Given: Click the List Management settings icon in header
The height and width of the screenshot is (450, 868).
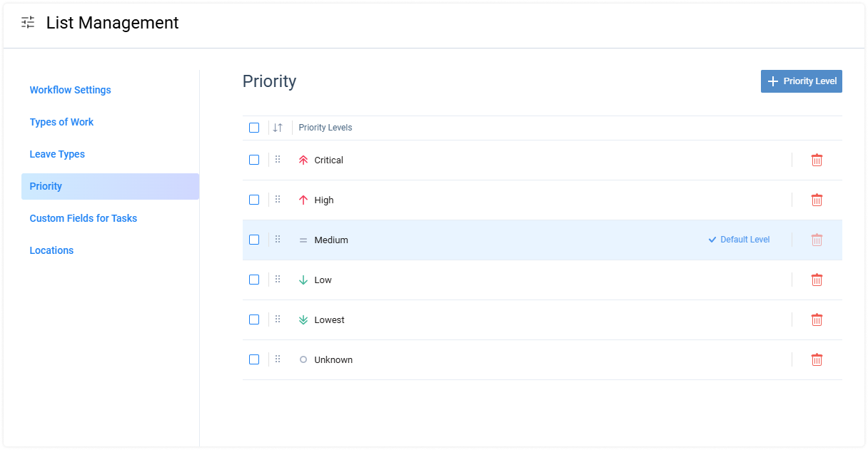Looking at the screenshot, I should [x=27, y=22].
